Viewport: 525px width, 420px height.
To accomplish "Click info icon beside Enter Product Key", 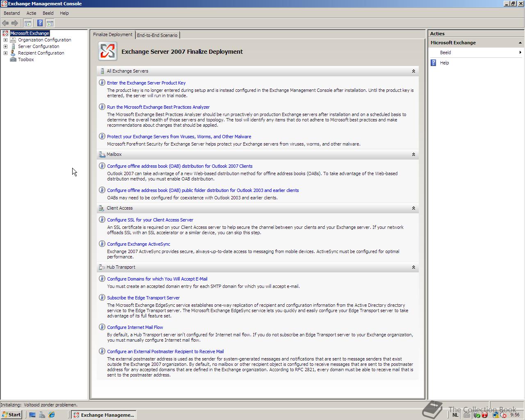I will click(102, 82).
